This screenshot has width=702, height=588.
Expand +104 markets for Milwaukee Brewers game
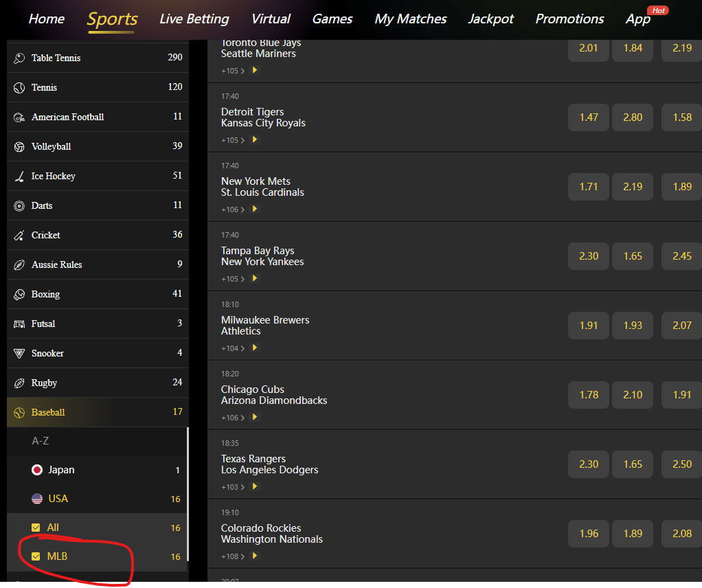233,348
